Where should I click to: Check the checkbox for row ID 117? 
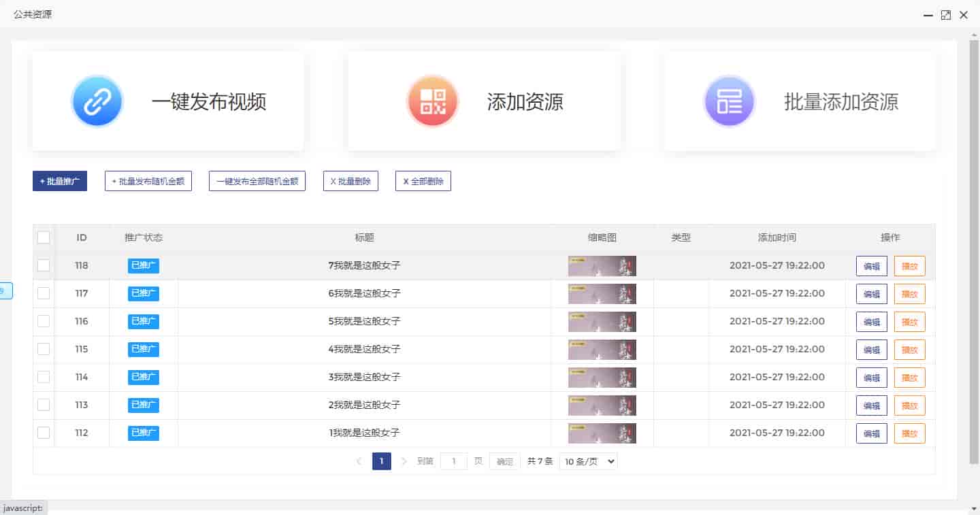(x=44, y=293)
